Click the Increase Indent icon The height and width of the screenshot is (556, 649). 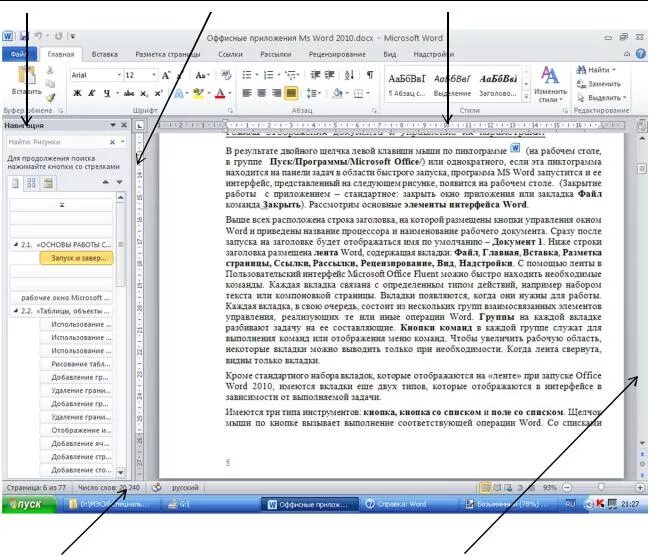click(x=329, y=75)
